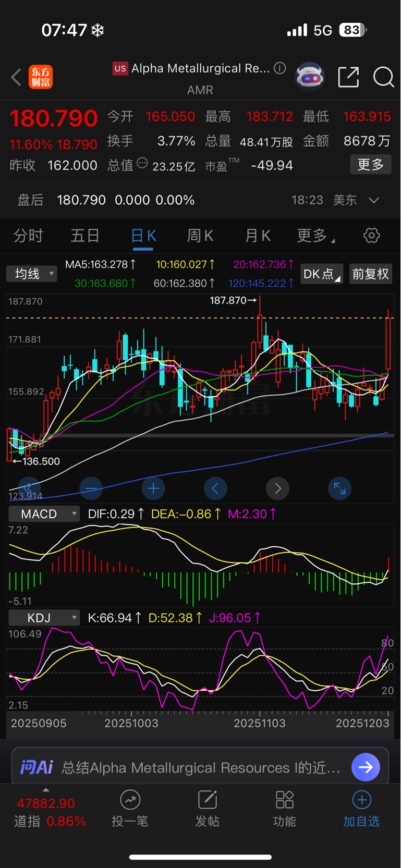This screenshot has height=868, width=401.
Task: Tap the MACD DIF:0.29 reading
Action: 116,514
